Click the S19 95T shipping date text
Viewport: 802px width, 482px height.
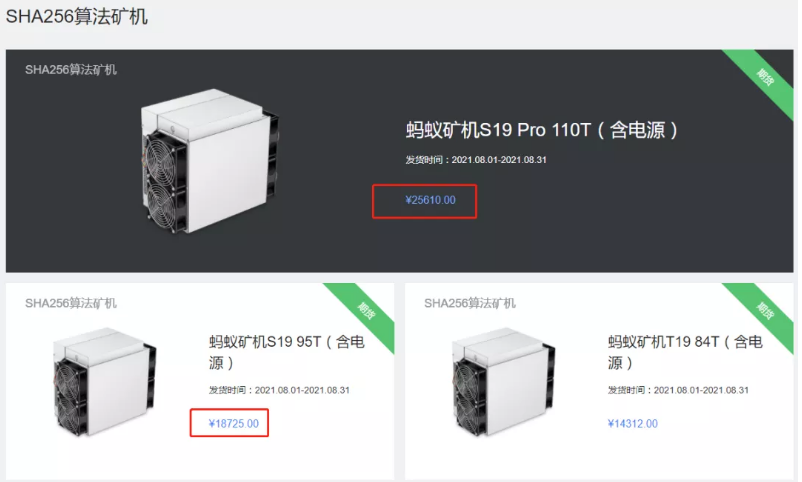click(x=279, y=390)
